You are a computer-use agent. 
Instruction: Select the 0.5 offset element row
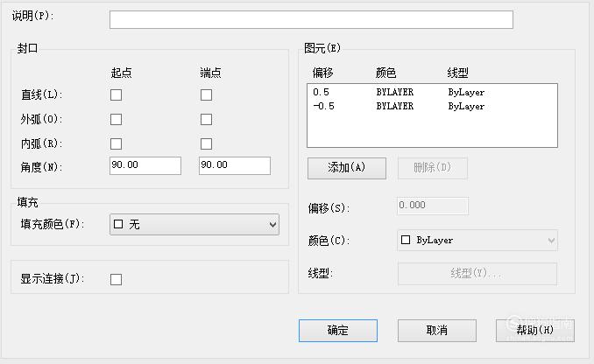coord(432,92)
